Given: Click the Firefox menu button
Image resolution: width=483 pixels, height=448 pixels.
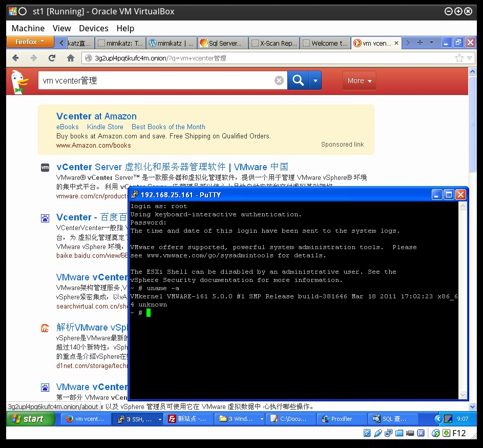Looking at the screenshot, I should 30,42.
